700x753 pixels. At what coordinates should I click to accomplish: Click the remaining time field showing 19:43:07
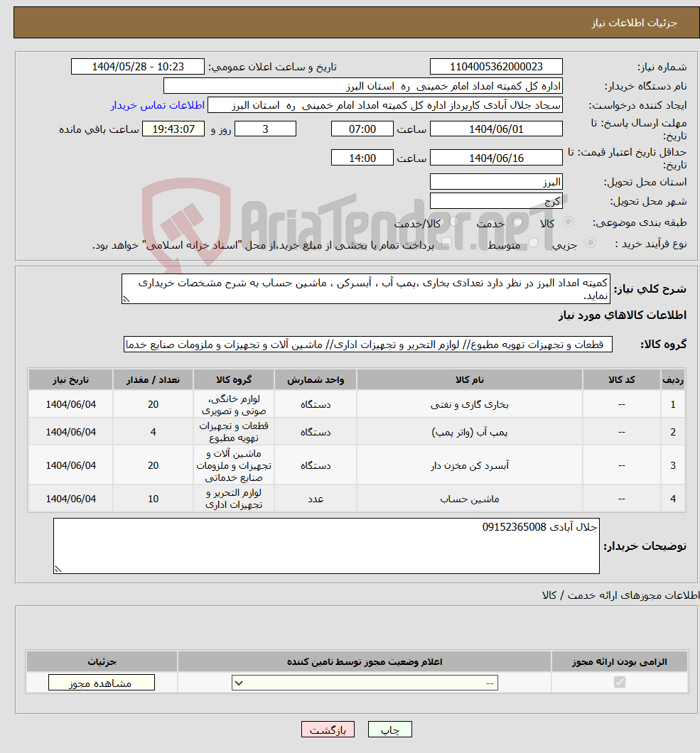172,129
